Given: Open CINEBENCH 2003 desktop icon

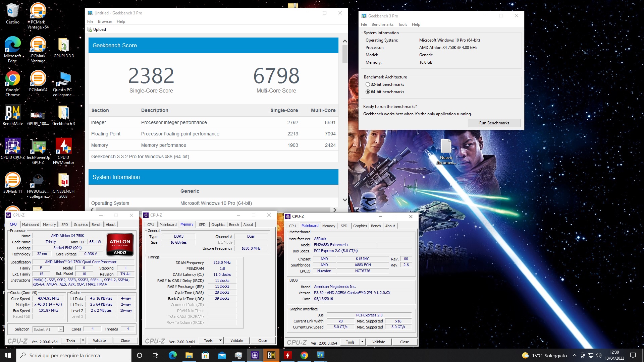Looking at the screenshot, I should (63, 185).
